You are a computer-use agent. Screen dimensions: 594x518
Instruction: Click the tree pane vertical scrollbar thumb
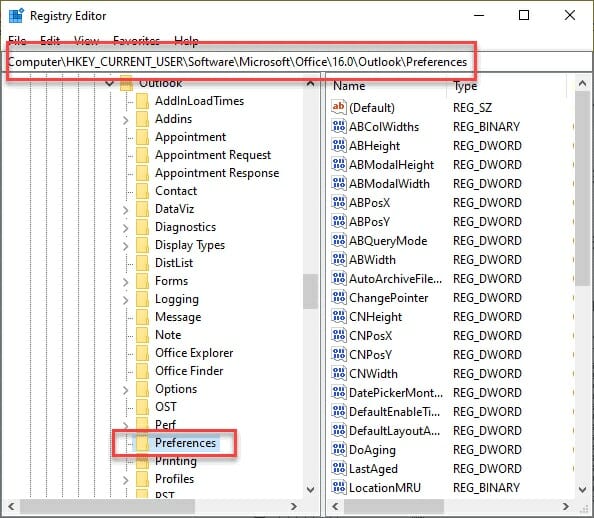pyautogui.click(x=311, y=291)
